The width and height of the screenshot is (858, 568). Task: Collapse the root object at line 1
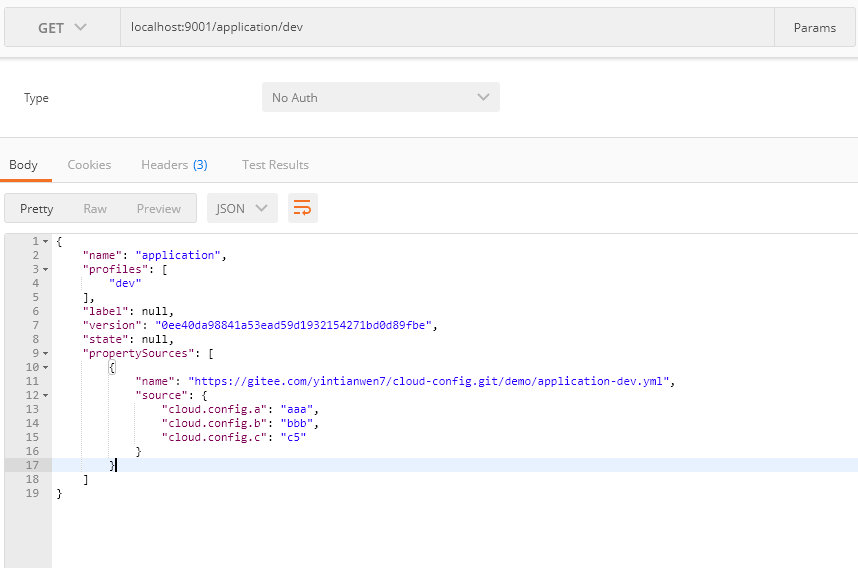pos(45,242)
